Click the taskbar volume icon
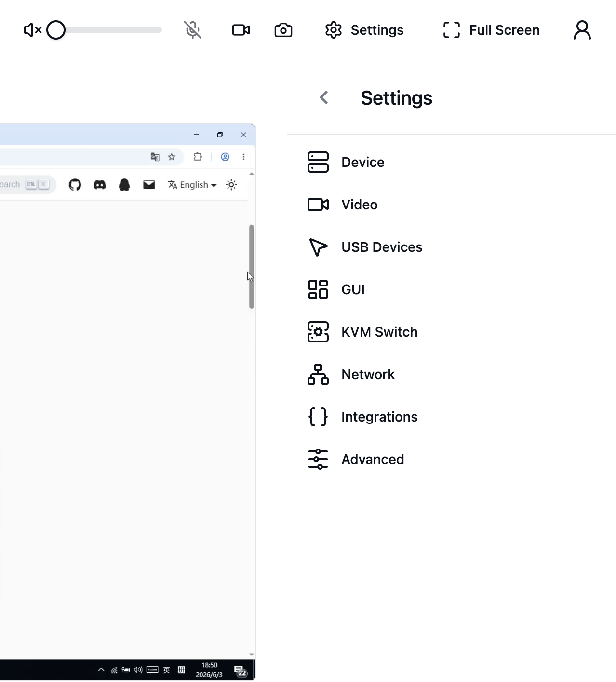This screenshot has width=616, height=682. click(x=138, y=669)
